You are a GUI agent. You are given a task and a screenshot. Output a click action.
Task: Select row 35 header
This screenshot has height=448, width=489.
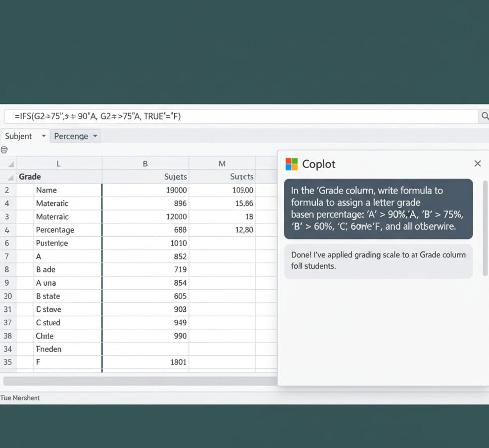tap(8, 362)
